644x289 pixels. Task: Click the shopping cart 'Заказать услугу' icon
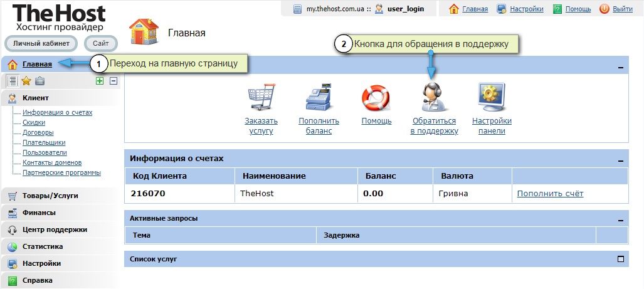[261, 97]
